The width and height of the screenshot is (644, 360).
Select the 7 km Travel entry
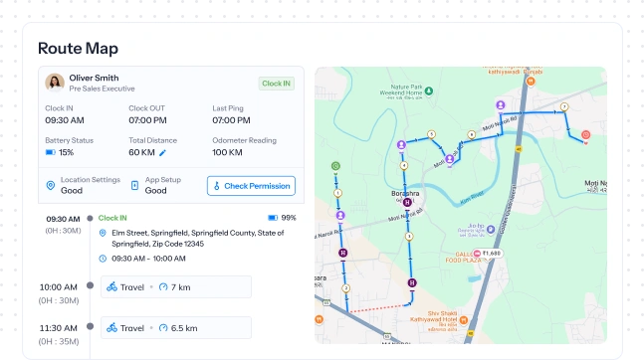pos(176,287)
